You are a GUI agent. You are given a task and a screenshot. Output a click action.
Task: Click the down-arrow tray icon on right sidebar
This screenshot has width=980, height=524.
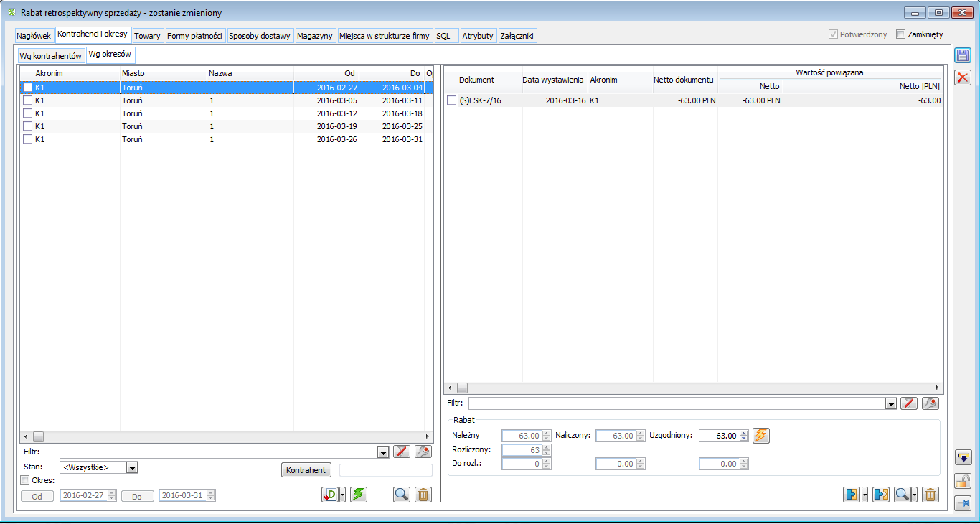963,457
